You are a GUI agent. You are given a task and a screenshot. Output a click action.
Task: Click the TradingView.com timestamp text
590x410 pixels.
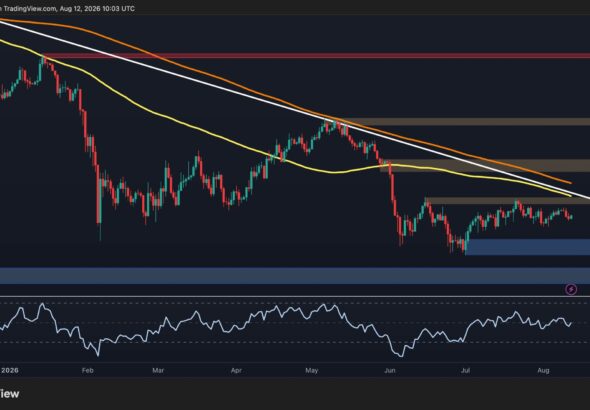[68, 8]
